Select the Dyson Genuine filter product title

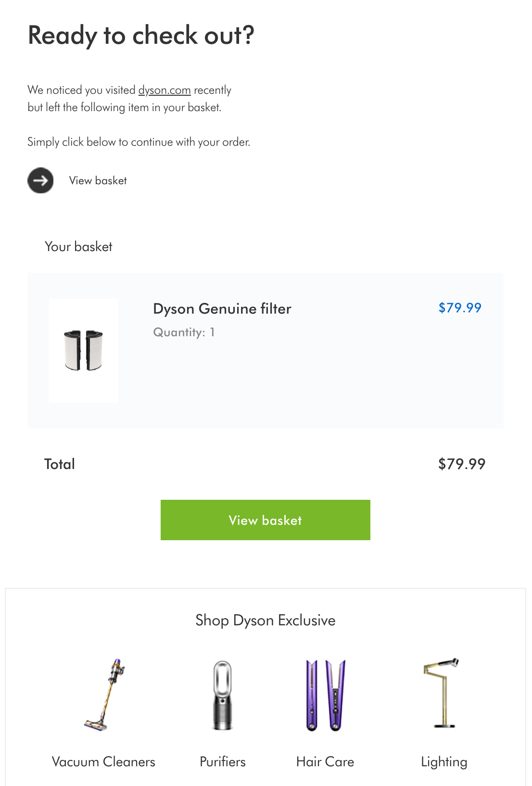point(222,308)
